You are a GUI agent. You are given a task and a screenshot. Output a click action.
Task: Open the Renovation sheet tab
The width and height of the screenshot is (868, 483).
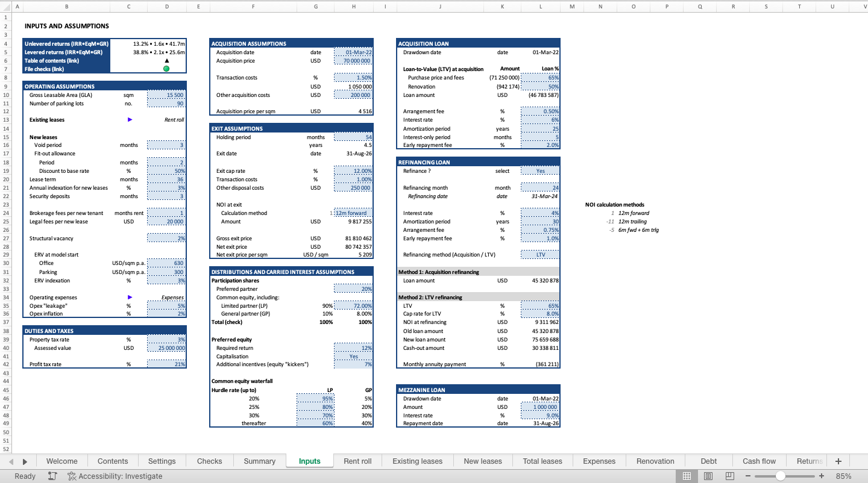point(655,461)
